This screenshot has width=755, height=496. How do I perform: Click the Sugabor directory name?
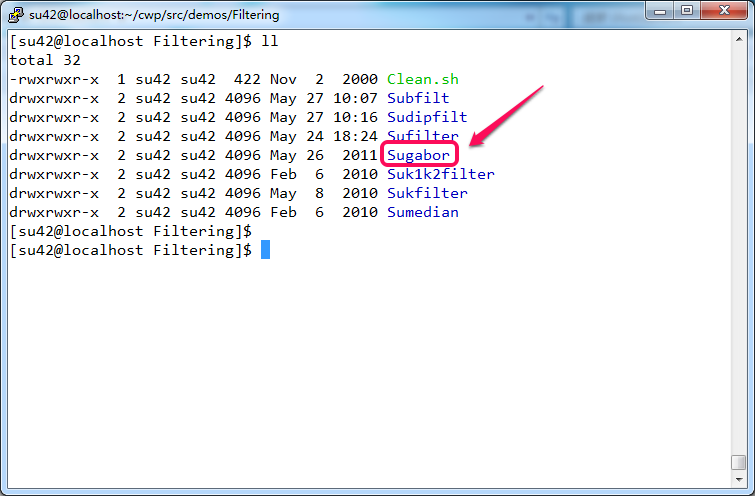pos(418,155)
